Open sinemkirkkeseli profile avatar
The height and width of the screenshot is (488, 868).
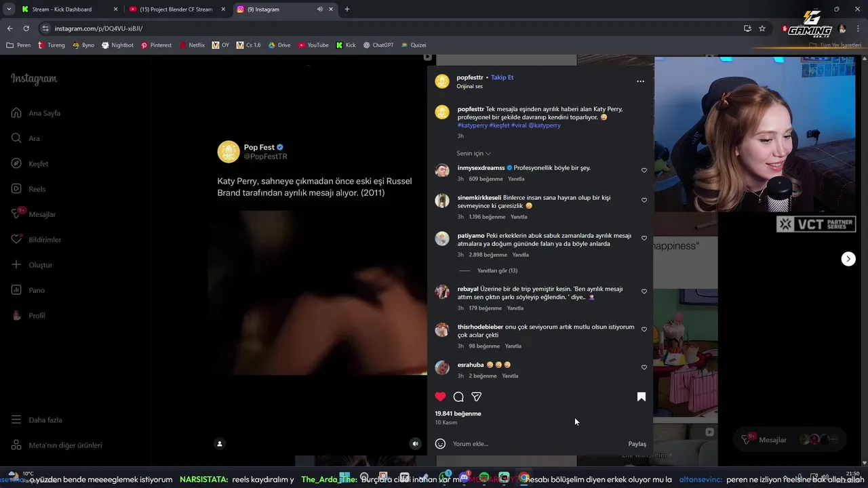(442, 201)
